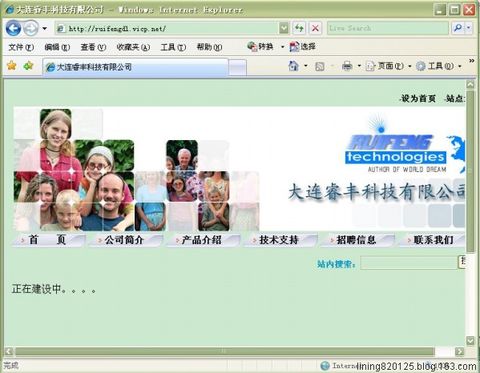Select the 大连睿丰科技有限公司 browser tab
The height and width of the screenshot is (373, 480).
(x=135, y=67)
